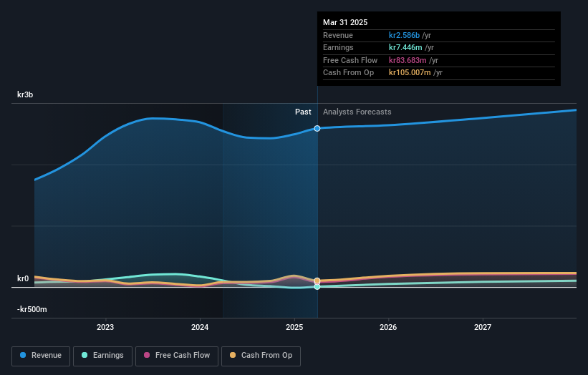This screenshot has height=375, width=588.
Task: Select the orange Cash From Op data point marker
Action: [x=317, y=281]
